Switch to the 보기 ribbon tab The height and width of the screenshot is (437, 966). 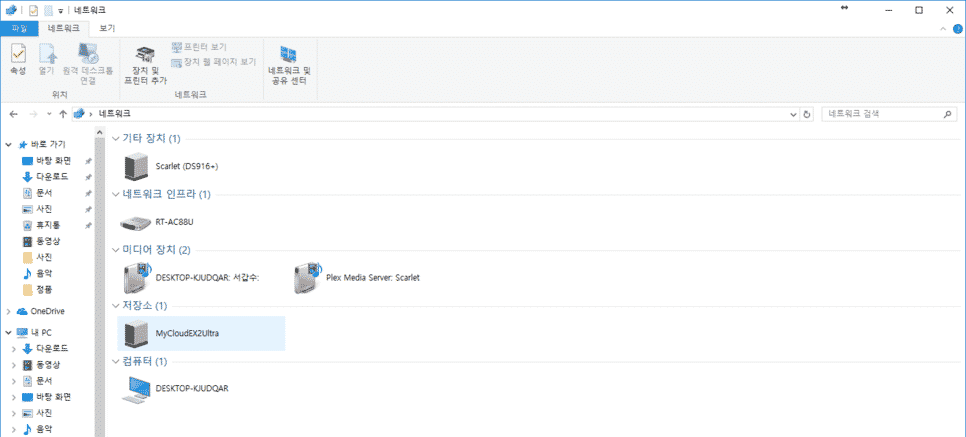tap(107, 28)
